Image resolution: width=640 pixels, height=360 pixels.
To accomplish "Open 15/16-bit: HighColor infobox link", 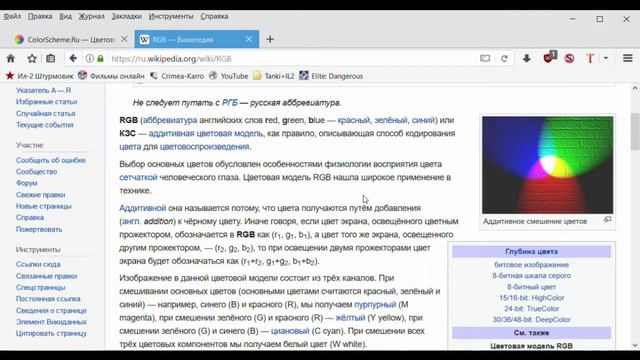I will click(531, 298).
